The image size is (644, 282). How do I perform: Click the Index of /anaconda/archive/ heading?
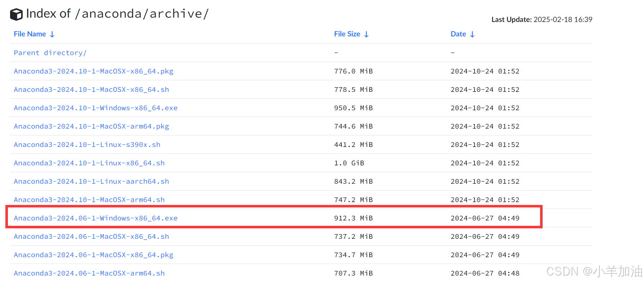[x=117, y=14]
